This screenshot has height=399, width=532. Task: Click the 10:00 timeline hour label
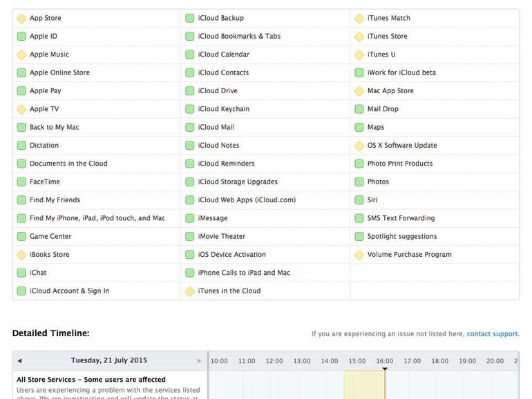click(x=219, y=361)
